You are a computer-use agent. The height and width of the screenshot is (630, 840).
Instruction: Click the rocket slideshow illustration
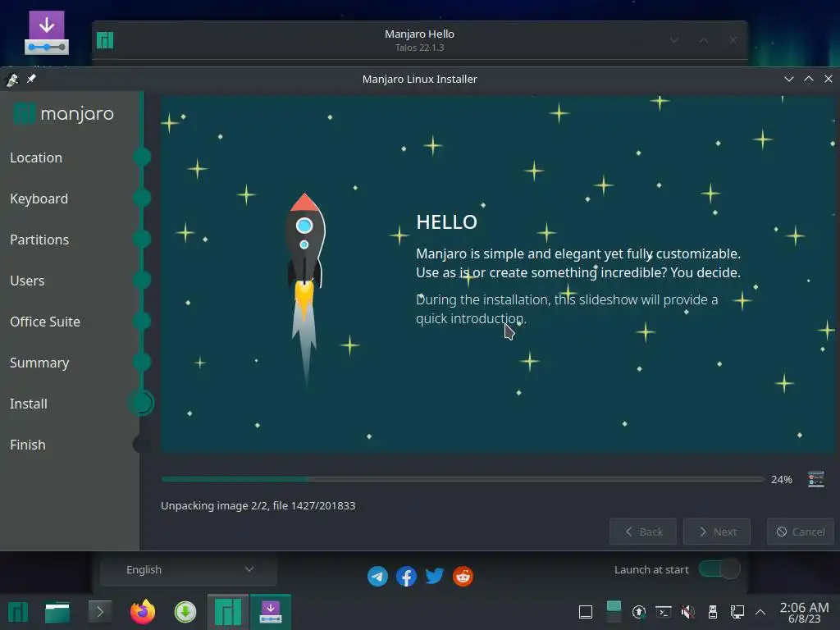click(305, 290)
